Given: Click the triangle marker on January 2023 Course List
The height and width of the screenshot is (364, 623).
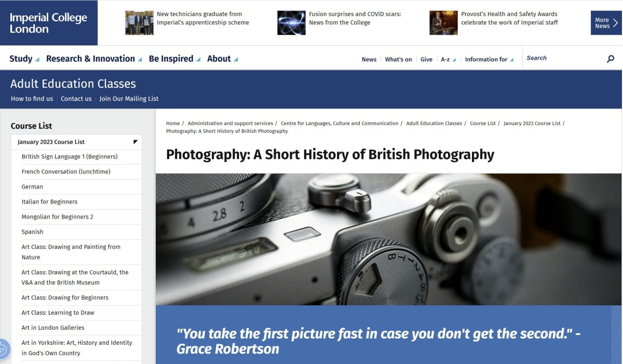Looking at the screenshot, I should pyautogui.click(x=134, y=141).
